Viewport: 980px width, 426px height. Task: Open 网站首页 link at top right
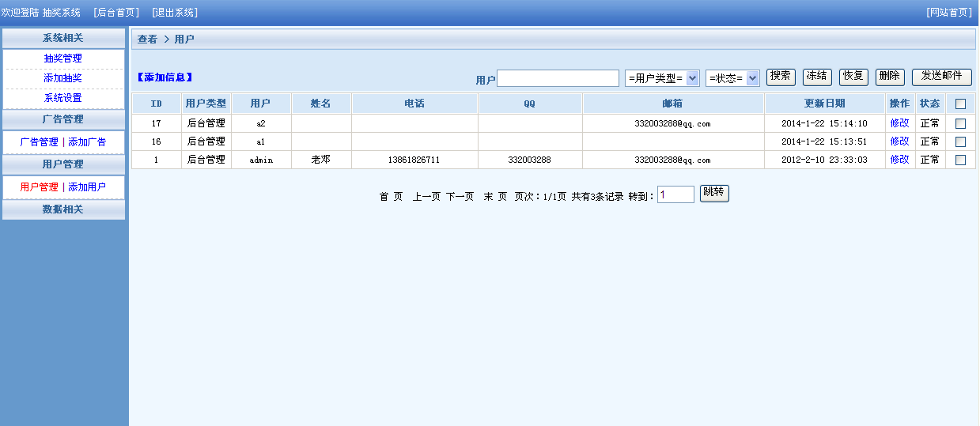pos(949,13)
